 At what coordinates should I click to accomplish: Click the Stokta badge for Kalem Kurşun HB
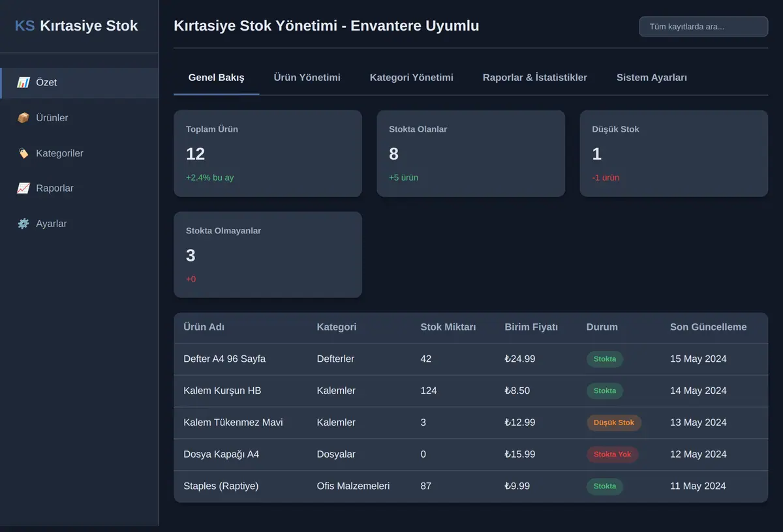605,391
